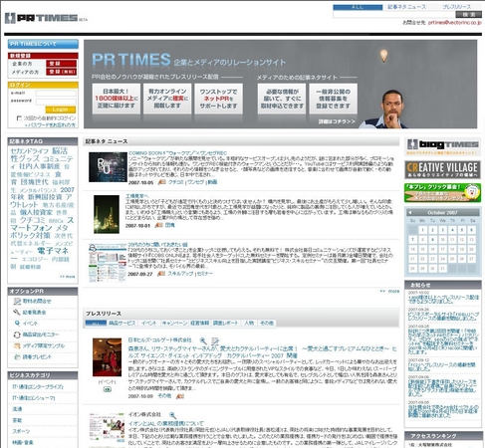Screen dimensions: 485x448
Task: Open 記者発表会 microphone icon in オプションPR
Action: point(17,313)
